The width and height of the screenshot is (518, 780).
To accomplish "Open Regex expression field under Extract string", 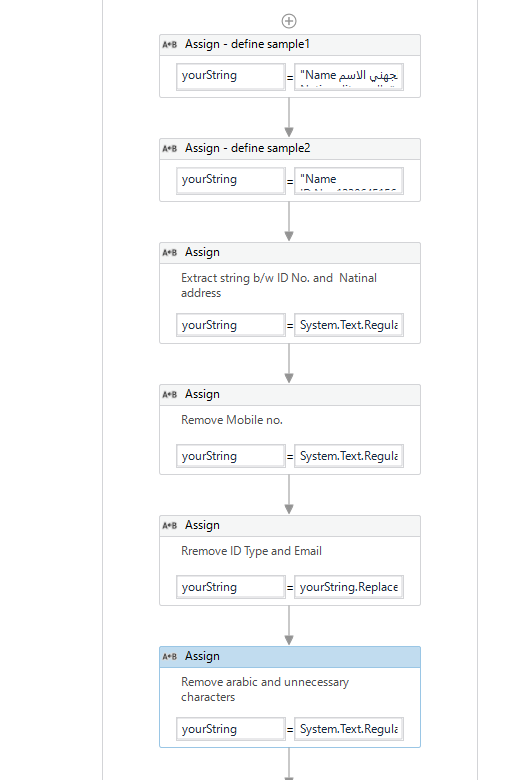I will tap(349, 325).
